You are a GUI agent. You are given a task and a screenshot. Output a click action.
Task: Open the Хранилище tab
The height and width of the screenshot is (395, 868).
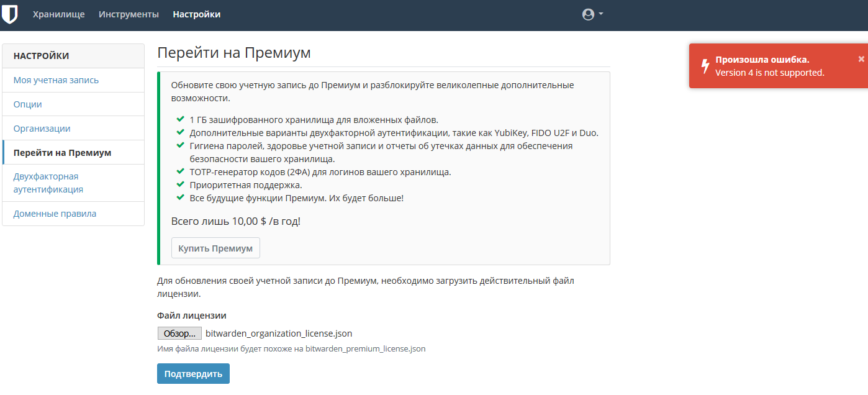(59, 14)
